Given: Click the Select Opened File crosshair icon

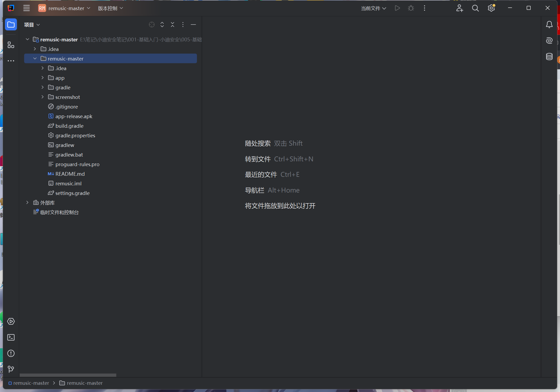Looking at the screenshot, I should click(152, 25).
